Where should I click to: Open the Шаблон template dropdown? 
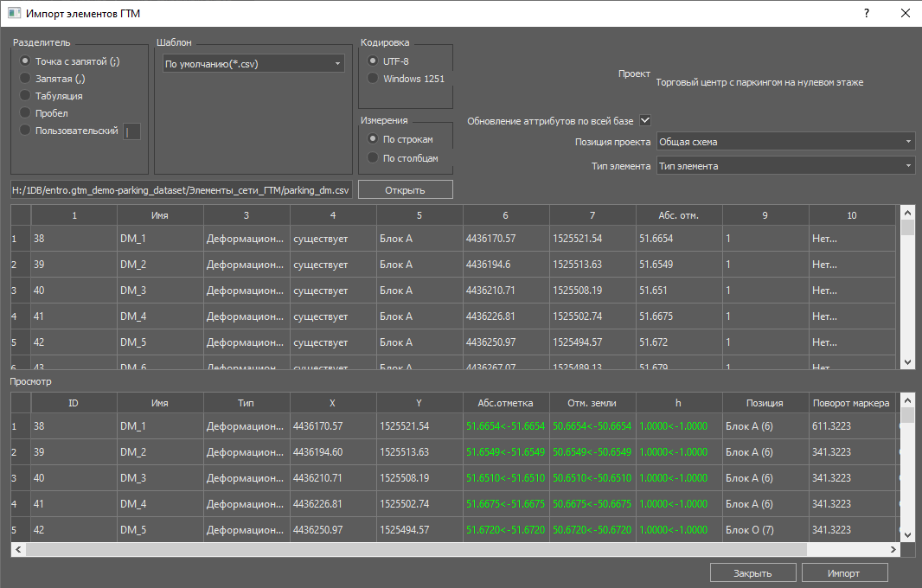[x=253, y=63]
